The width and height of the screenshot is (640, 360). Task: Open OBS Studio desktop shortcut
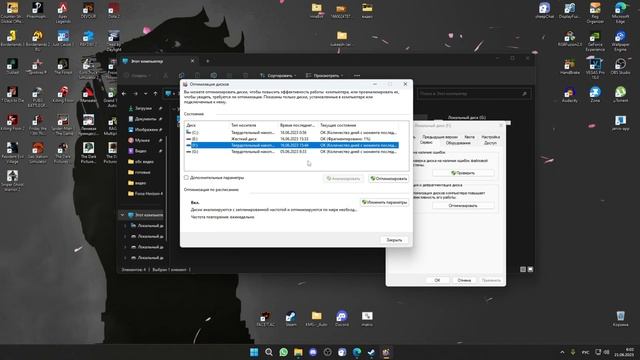pos(620,66)
